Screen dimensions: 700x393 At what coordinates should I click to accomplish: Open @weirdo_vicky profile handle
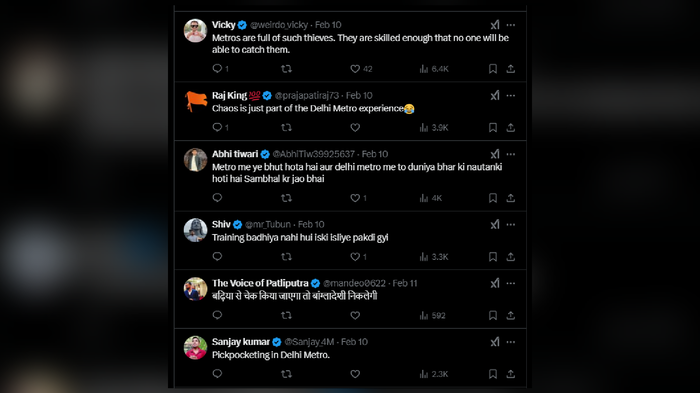coord(279,25)
